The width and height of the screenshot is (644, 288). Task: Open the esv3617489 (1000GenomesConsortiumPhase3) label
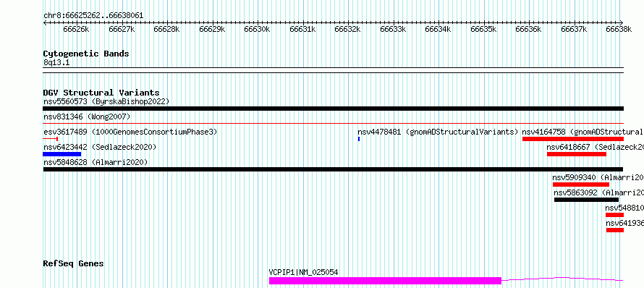(130, 132)
